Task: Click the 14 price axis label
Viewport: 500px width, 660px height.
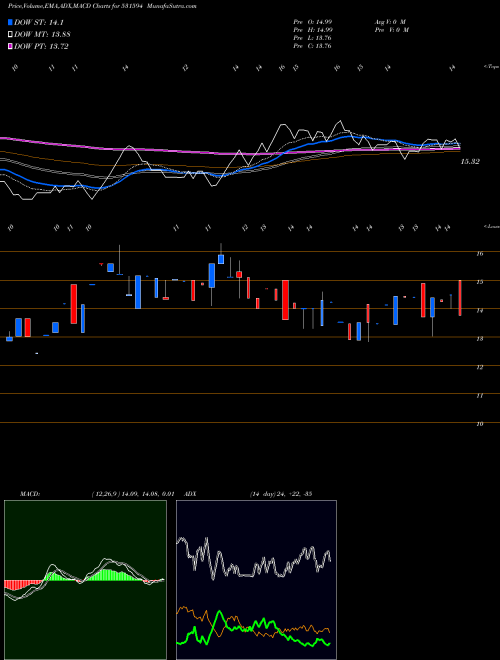Action: (x=479, y=310)
